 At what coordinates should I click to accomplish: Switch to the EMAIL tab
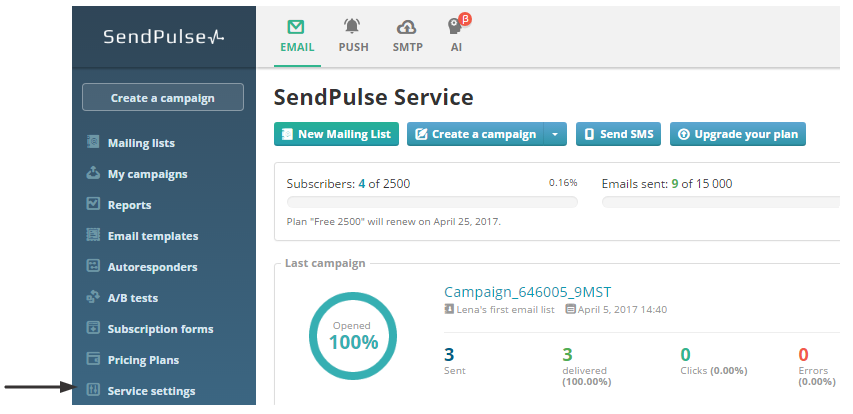click(297, 35)
